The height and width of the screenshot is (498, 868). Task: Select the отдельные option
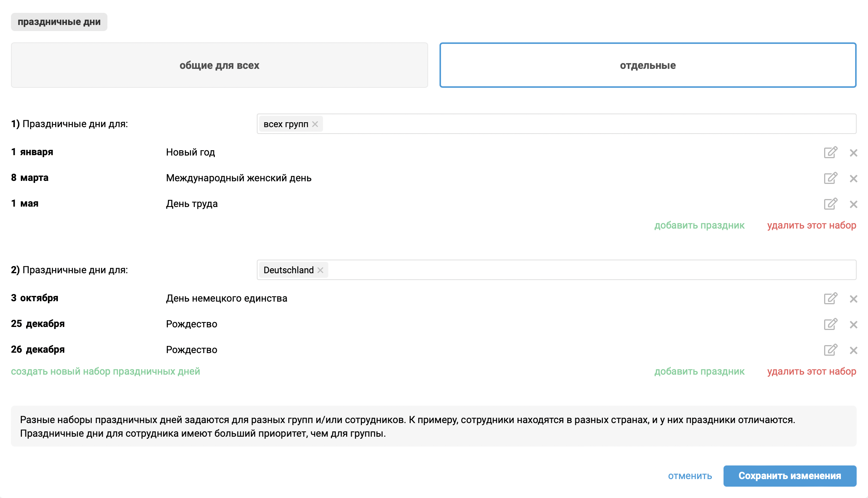648,65
